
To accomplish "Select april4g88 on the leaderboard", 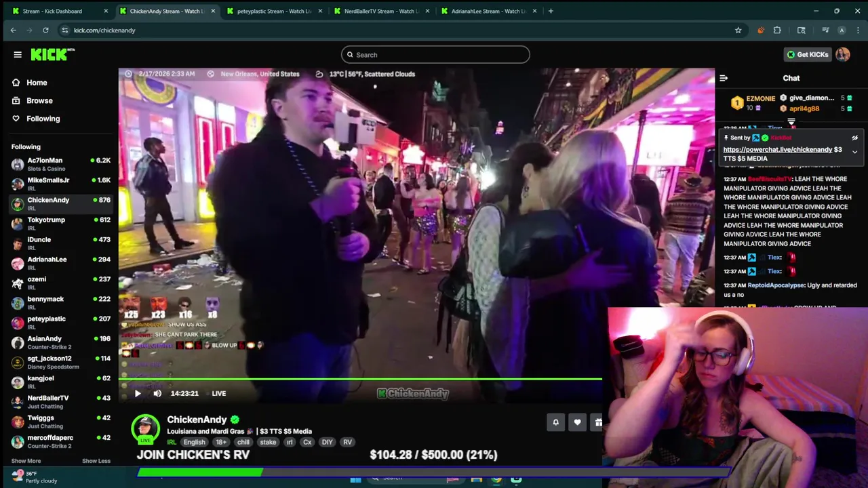I will click(804, 108).
